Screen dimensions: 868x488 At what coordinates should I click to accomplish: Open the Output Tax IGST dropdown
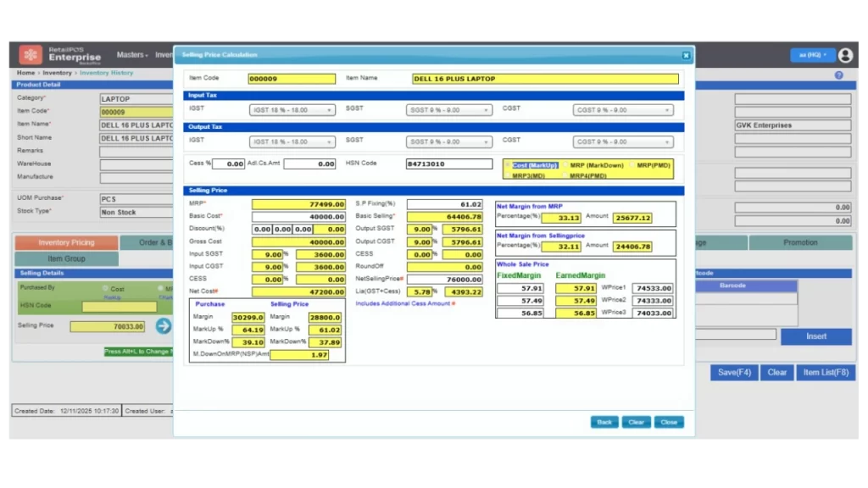[x=292, y=142]
